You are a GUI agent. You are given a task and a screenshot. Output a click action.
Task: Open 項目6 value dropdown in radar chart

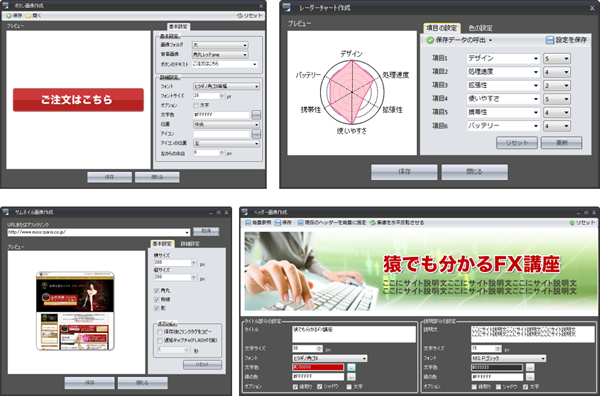(x=557, y=126)
